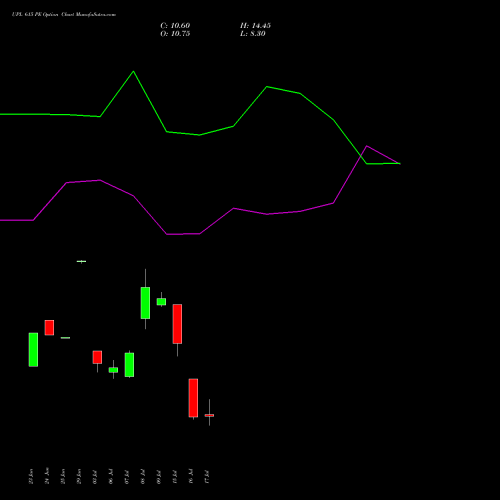Select the 17 Jul date label
The image size is (500, 500).
[x=207, y=476]
